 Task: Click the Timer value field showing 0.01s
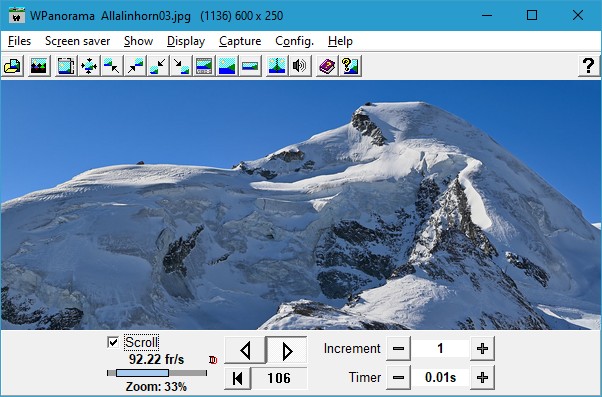tap(440, 378)
